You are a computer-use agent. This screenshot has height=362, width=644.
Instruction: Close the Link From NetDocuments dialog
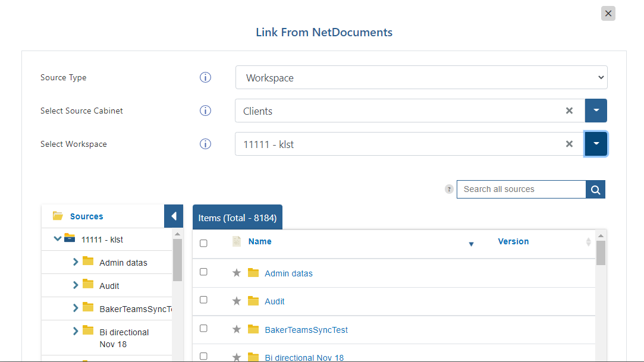608,14
